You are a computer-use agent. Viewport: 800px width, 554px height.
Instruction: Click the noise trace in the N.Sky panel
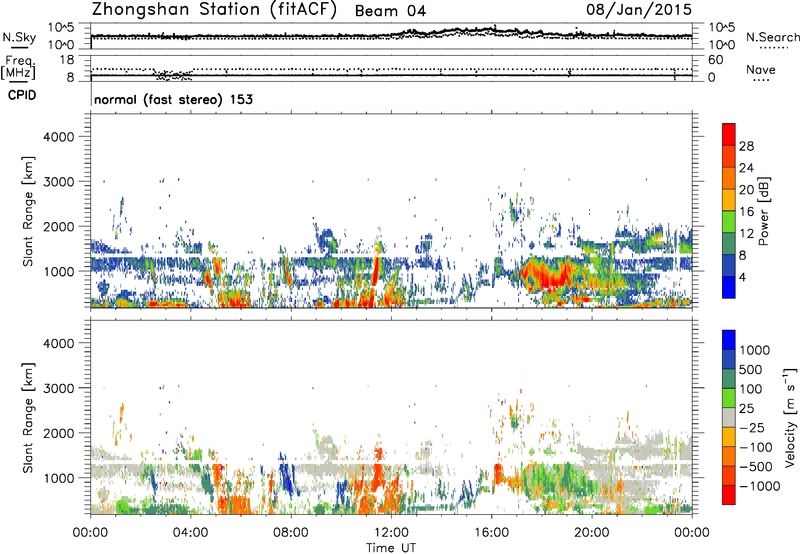(391, 34)
